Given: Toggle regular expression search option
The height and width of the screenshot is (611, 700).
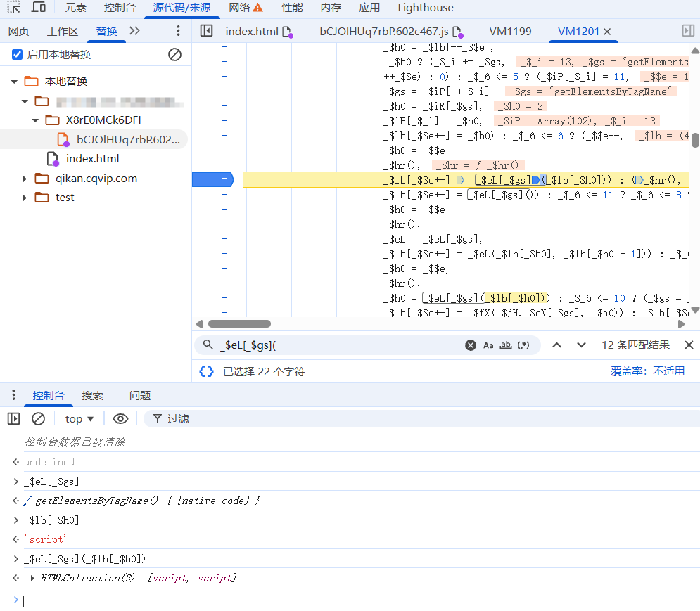Looking at the screenshot, I should click(x=523, y=345).
